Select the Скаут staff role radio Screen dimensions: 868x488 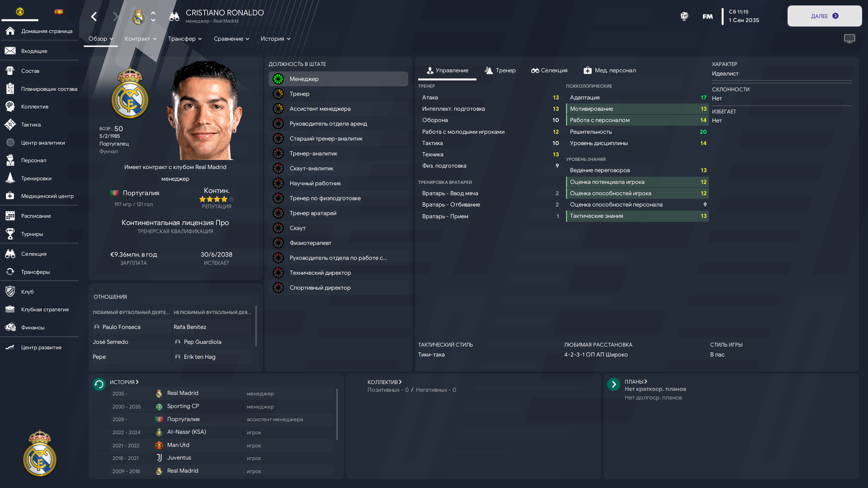(278, 228)
